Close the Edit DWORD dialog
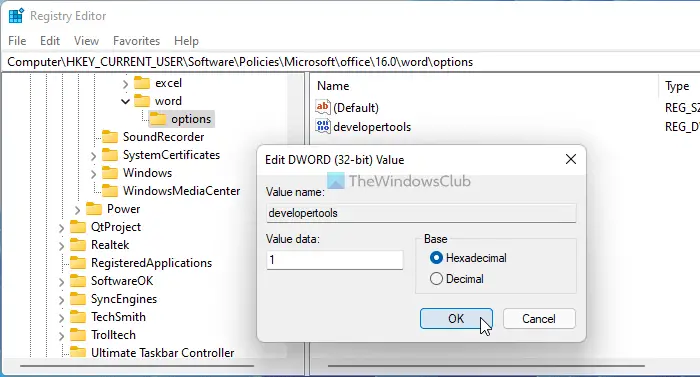 click(571, 159)
